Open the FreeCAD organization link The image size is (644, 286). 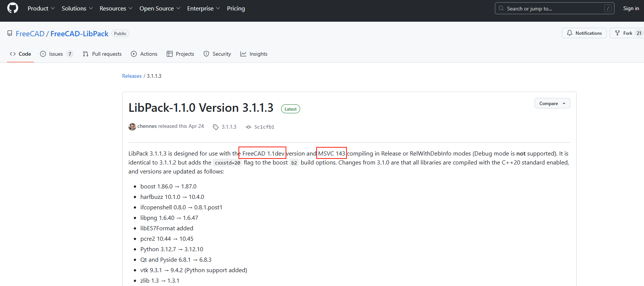pos(30,34)
